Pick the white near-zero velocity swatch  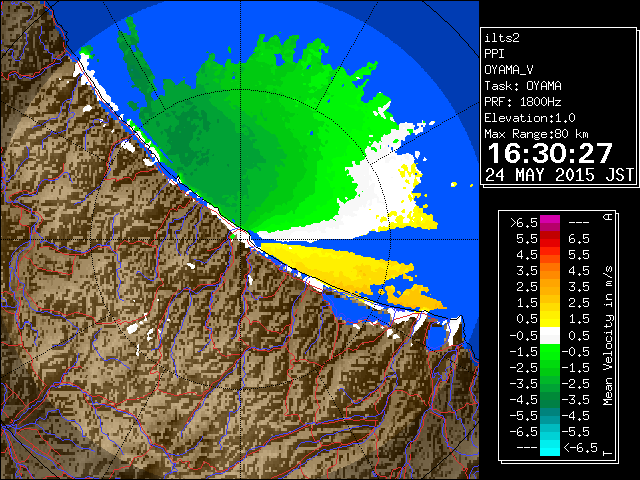(550, 336)
